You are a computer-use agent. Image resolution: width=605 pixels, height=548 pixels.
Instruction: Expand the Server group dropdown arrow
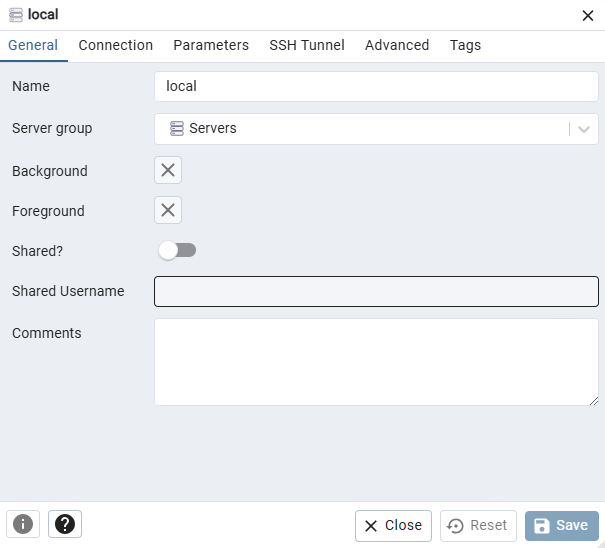584,129
